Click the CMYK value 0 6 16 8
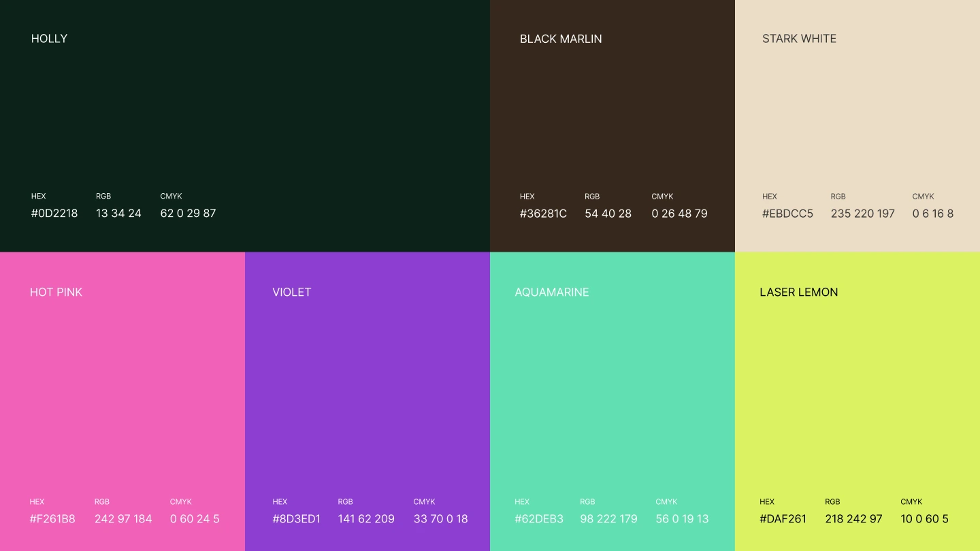The width and height of the screenshot is (980, 551). (932, 214)
